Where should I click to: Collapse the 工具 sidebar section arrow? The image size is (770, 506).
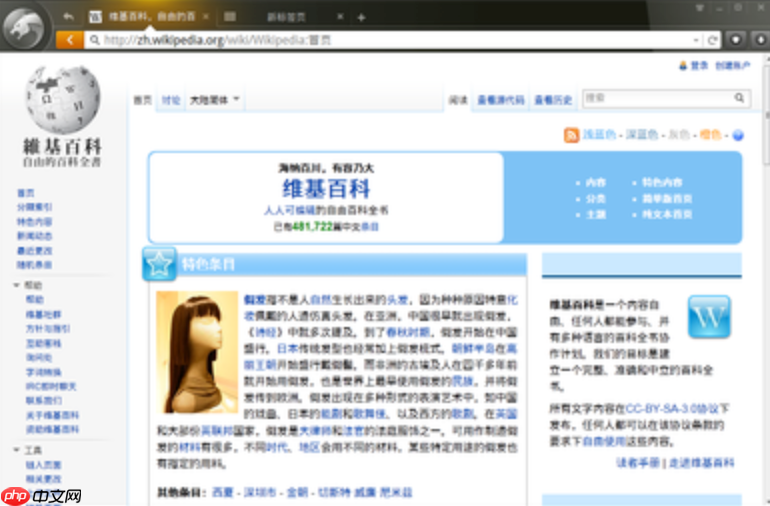point(16,450)
